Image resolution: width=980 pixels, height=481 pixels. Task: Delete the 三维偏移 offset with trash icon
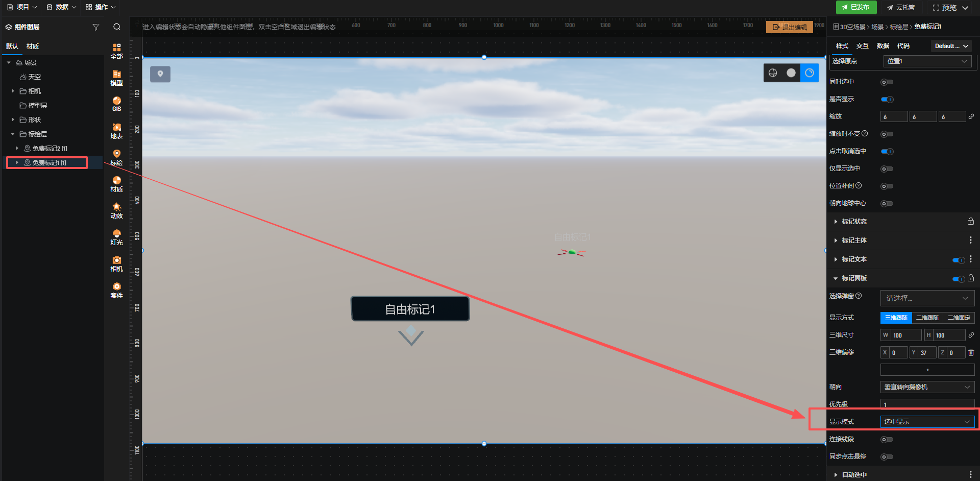pyautogui.click(x=971, y=352)
